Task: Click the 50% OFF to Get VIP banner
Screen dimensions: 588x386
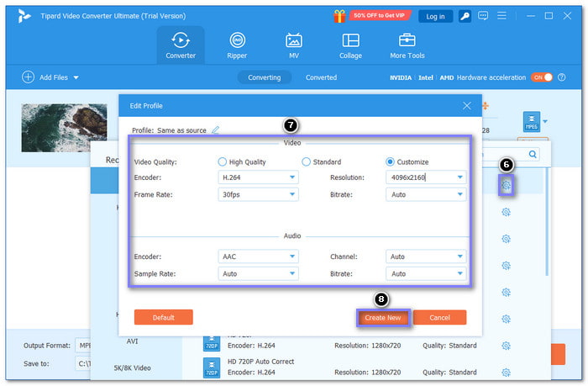Action: click(x=379, y=15)
